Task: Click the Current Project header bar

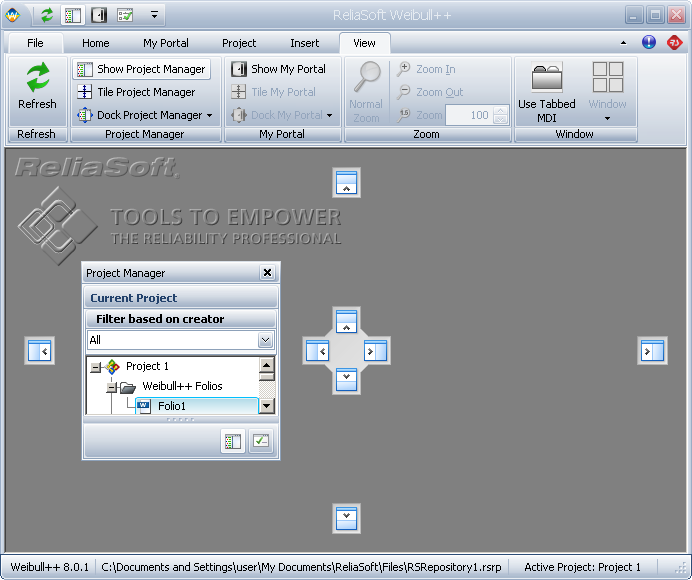Action: click(180, 298)
